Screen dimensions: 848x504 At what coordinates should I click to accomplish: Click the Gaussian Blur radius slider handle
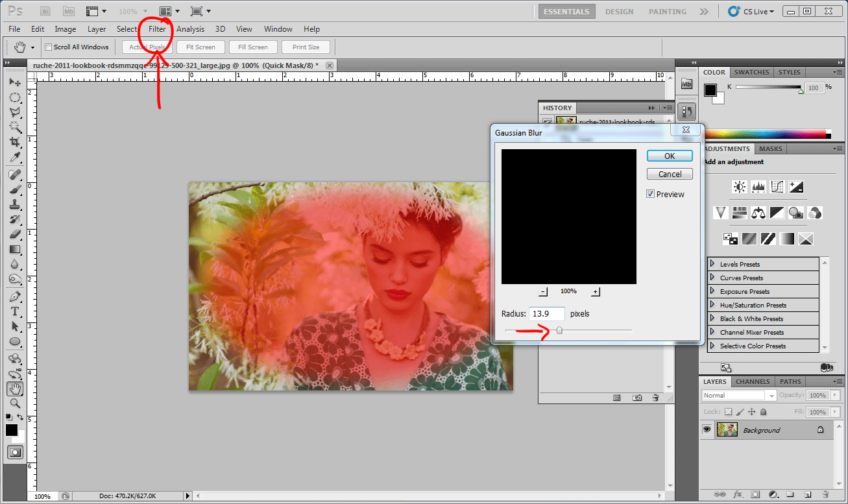559,331
